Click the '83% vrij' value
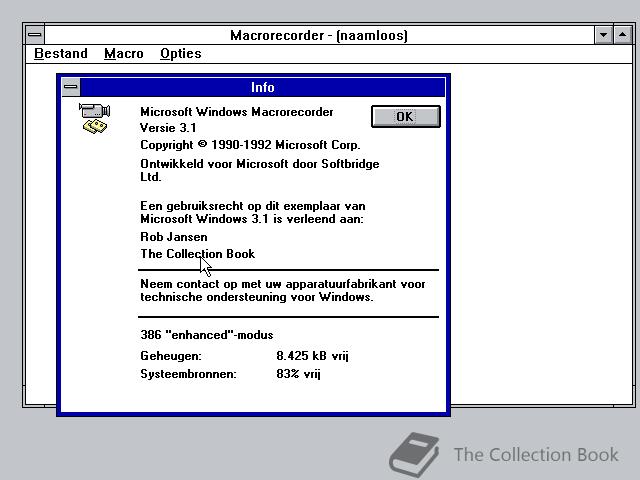The height and width of the screenshot is (480, 640). click(x=298, y=374)
